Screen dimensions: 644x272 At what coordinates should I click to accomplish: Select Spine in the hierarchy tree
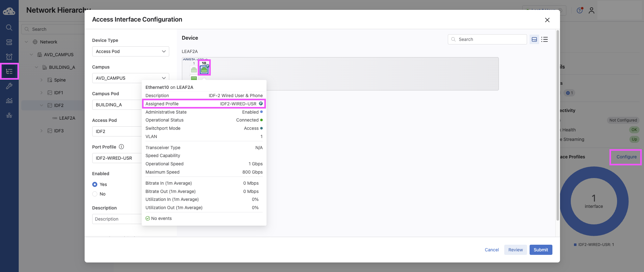coord(60,80)
